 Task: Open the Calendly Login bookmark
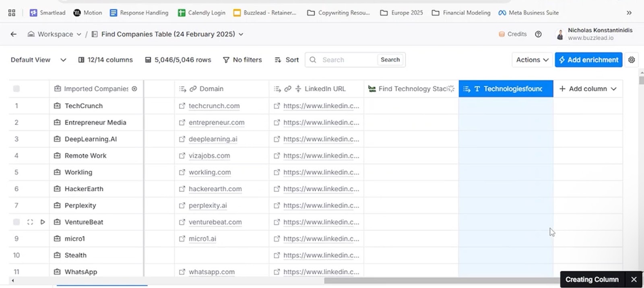tap(202, 13)
